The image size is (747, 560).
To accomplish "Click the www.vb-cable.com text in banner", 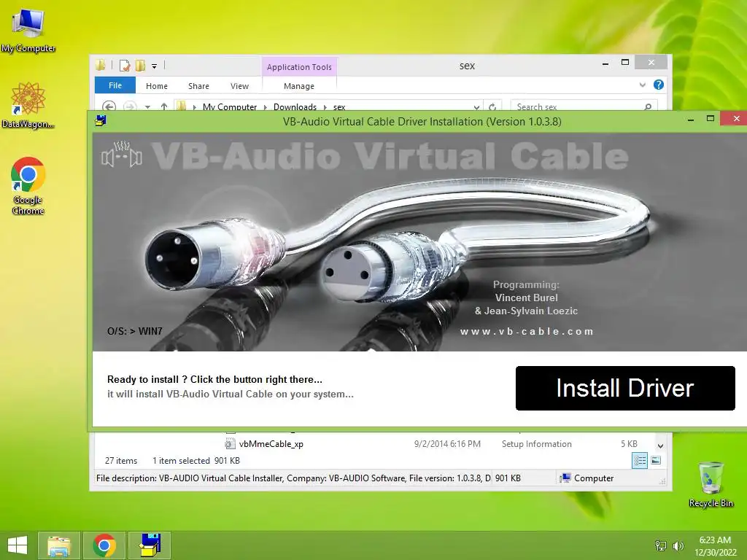I will click(x=527, y=332).
